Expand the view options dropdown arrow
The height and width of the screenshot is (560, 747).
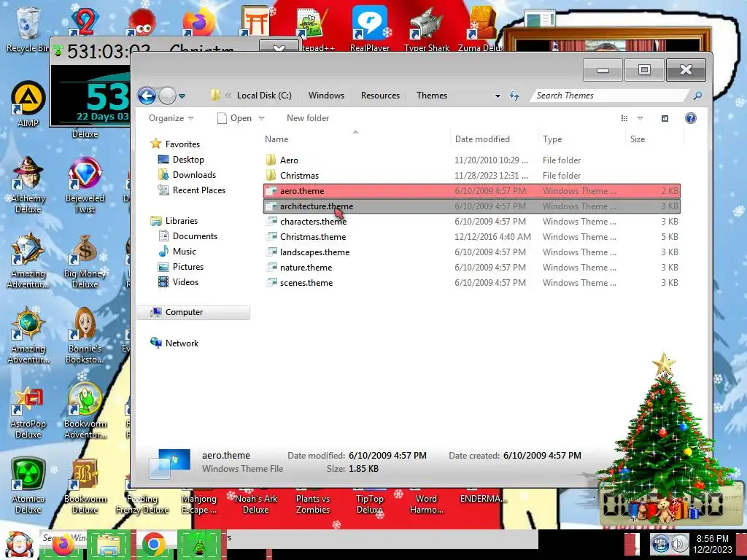640,118
